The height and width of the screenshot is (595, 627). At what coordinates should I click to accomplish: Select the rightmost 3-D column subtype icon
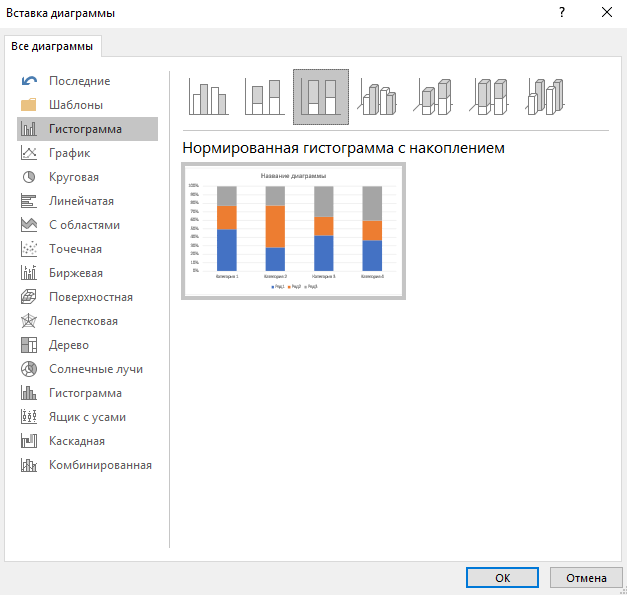[x=547, y=98]
